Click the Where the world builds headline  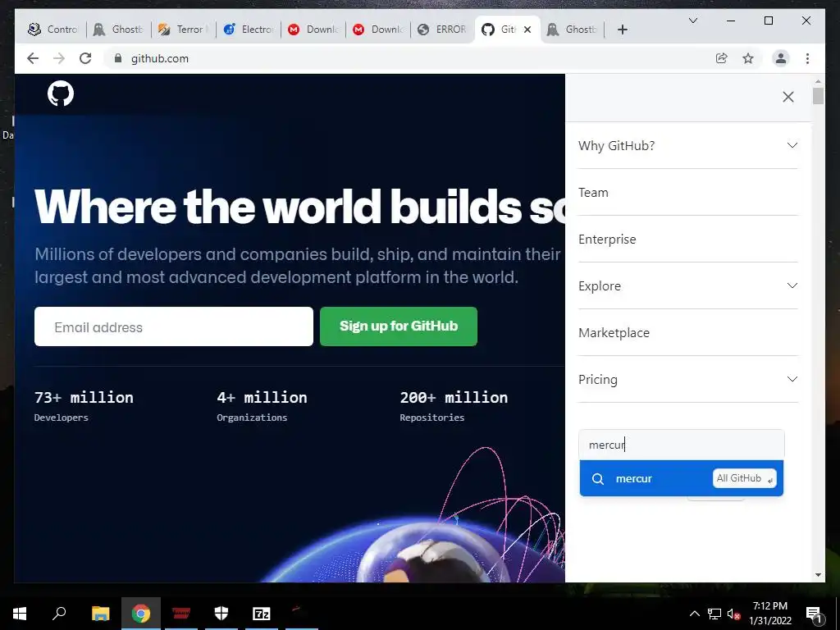299,207
